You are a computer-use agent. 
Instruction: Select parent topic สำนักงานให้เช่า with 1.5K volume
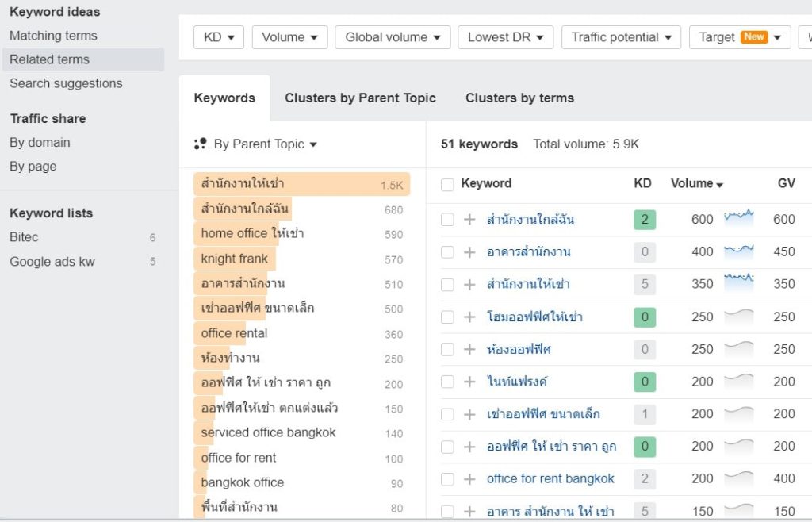click(302, 184)
